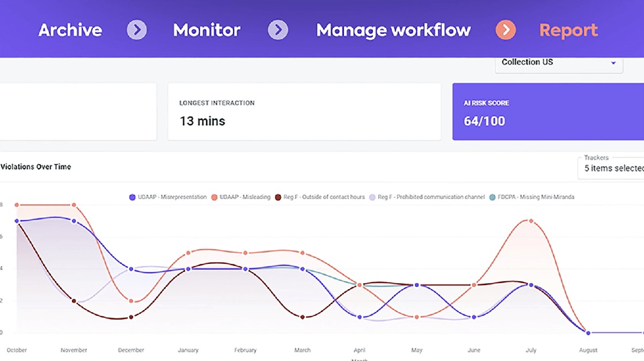Screen dimensions: 644x361
Task: Open the Archive step
Action: point(70,30)
